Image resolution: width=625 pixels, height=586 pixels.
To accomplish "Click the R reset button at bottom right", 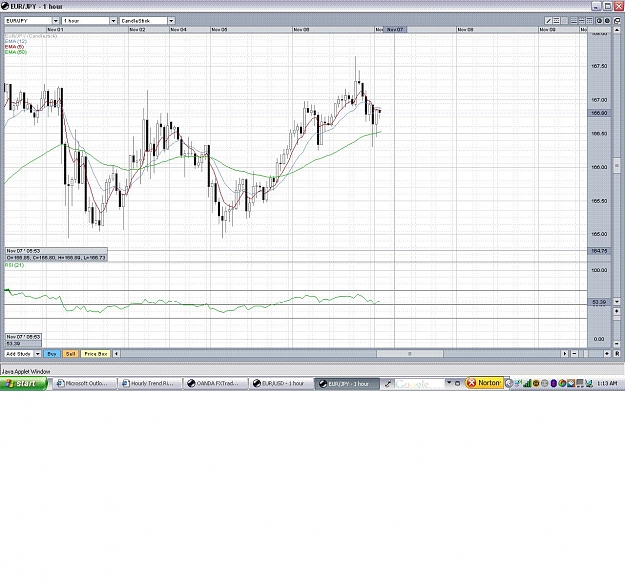I will [617, 354].
